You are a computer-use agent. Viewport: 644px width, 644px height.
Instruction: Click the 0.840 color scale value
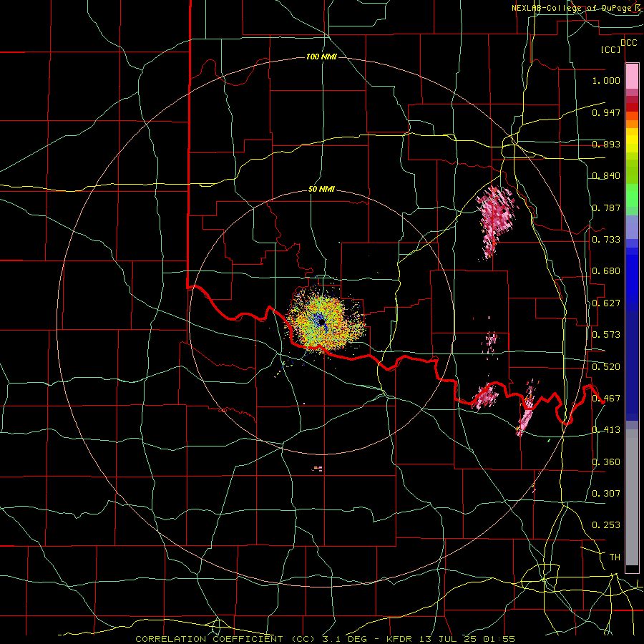606,176
